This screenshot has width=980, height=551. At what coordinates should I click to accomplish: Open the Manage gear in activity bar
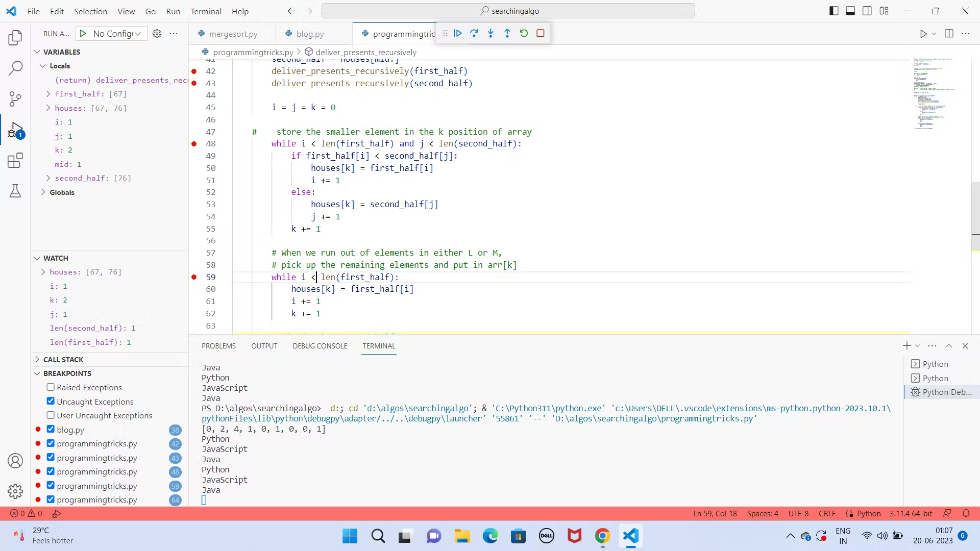point(15,491)
